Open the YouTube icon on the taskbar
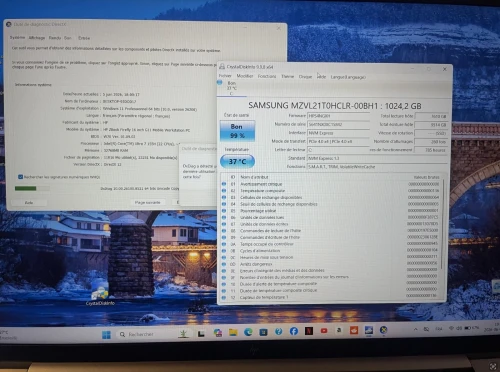 click(x=324, y=331)
